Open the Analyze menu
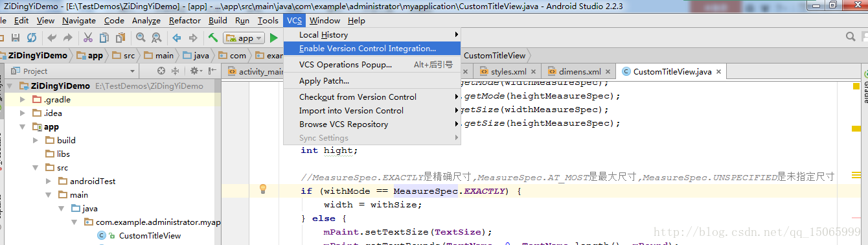This screenshot has width=868, height=245. [x=146, y=21]
